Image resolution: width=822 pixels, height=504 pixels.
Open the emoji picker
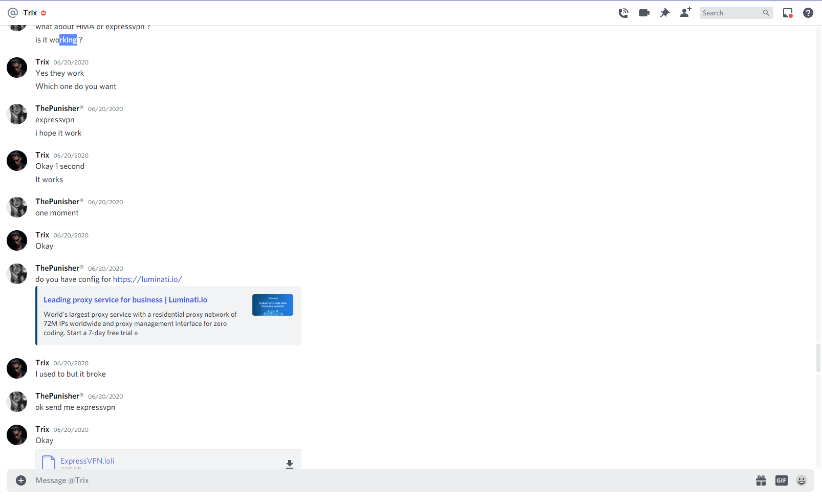802,480
